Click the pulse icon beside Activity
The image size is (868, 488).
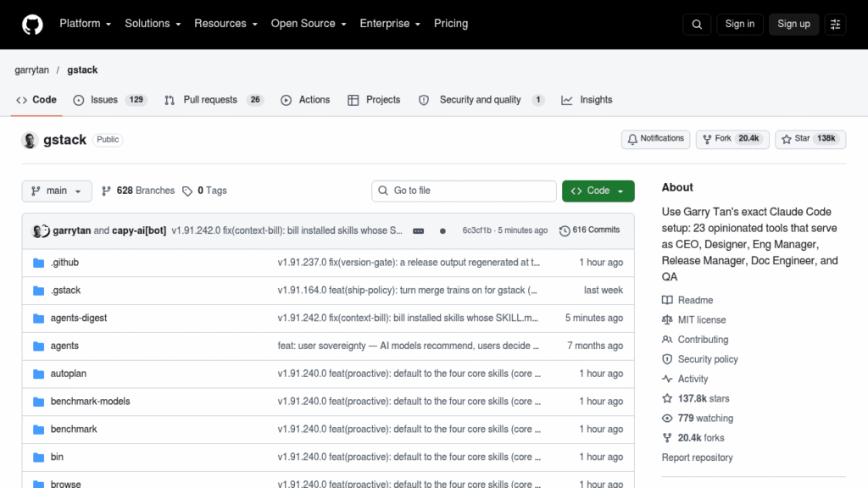point(667,379)
